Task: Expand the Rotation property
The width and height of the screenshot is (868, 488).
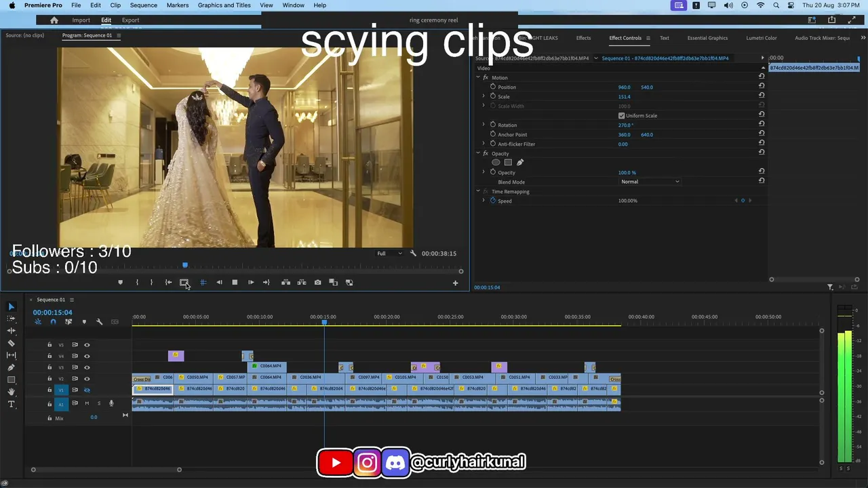Action: [x=484, y=125]
